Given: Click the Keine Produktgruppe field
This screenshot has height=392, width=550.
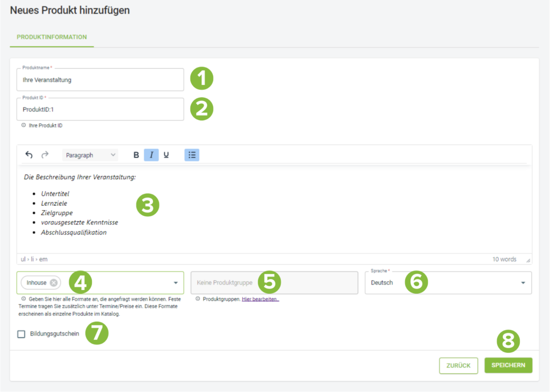Looking at the screenshot, I should [274, 282].
